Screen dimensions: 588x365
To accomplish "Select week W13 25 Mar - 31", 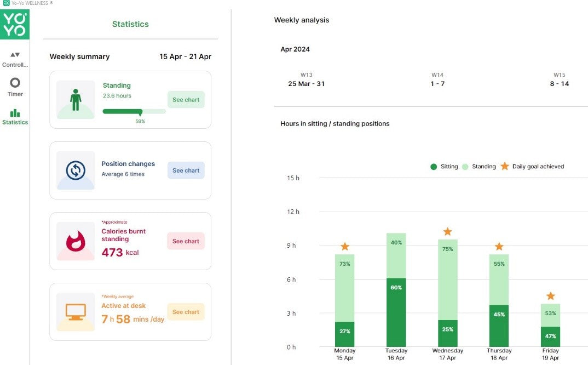I will click(306, 80).
